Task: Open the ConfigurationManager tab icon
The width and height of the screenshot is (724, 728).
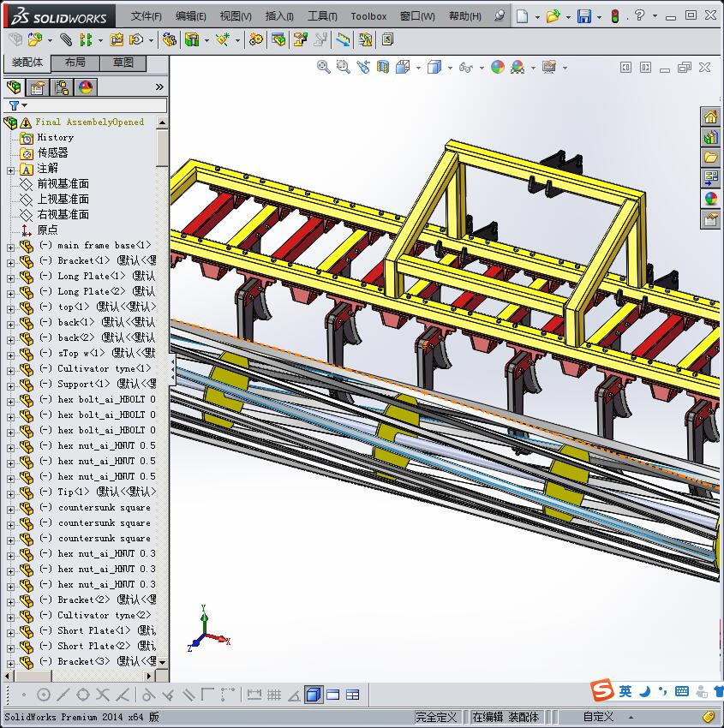Action: [x=62, y=87]
